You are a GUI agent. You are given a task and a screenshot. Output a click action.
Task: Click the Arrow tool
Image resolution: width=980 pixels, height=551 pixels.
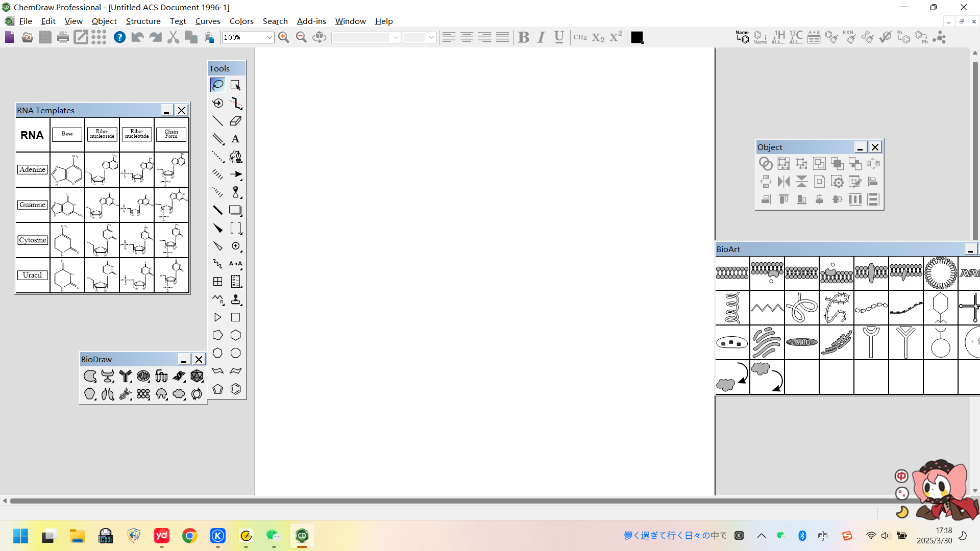(x=235, y=174)
